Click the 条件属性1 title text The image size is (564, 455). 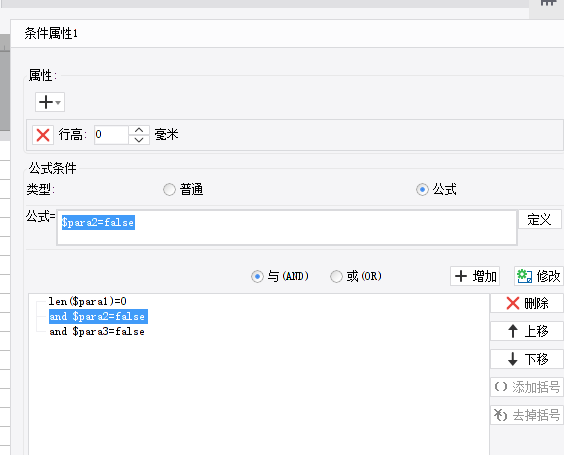pos(51,33)
